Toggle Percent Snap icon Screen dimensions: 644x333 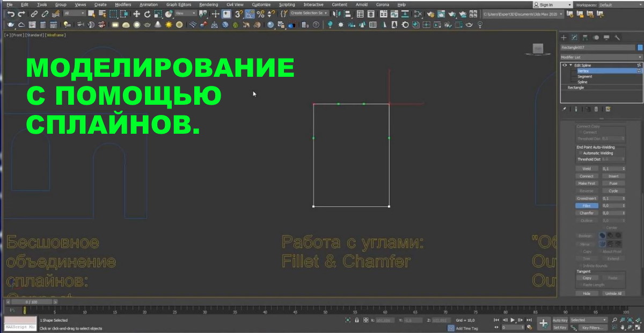tap(260, 13)
